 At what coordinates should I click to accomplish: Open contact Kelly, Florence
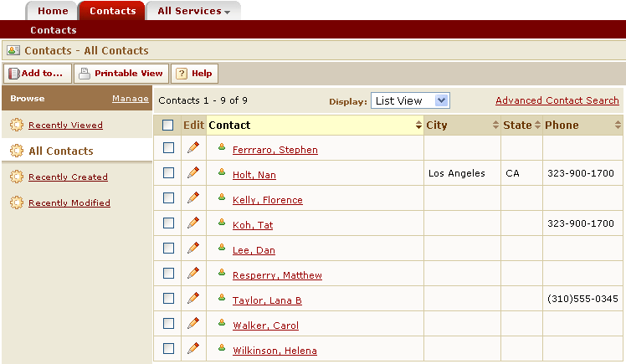tap(268, 200)
